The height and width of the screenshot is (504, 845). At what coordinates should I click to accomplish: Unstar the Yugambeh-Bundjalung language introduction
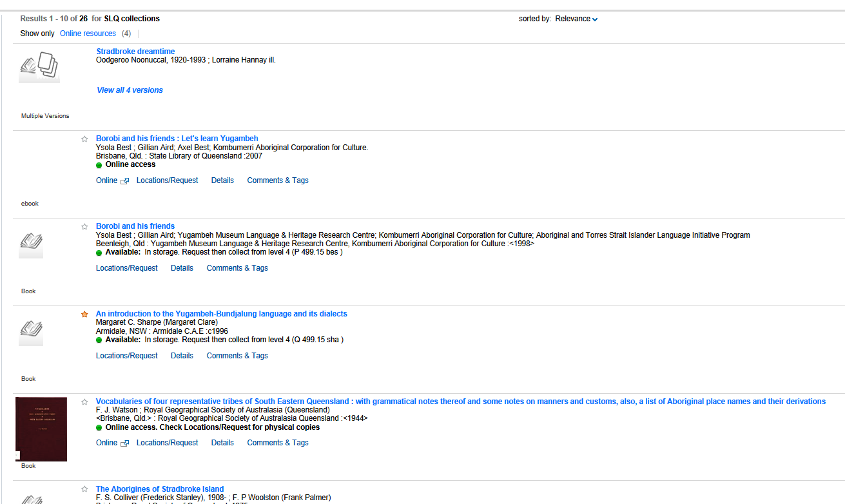tap(84, 314)
